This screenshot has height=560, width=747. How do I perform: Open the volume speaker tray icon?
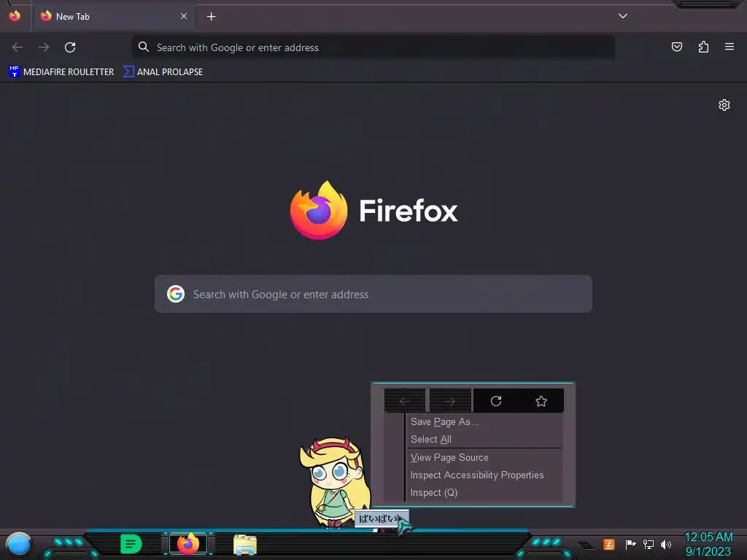(x=666, y=544)
